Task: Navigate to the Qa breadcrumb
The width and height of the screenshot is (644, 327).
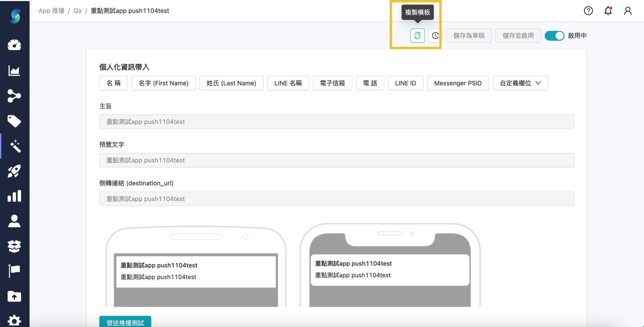Action: coord(77,11)
